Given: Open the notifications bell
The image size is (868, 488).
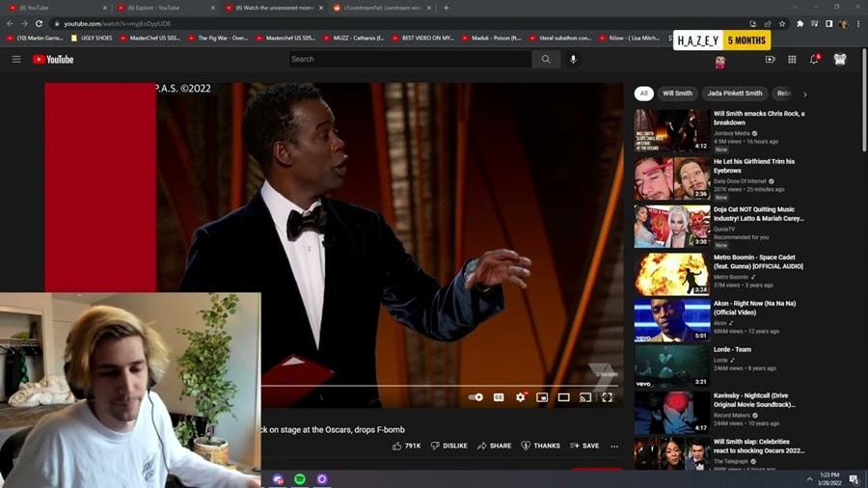Looking at the screenshot, I should pos(814,59).
